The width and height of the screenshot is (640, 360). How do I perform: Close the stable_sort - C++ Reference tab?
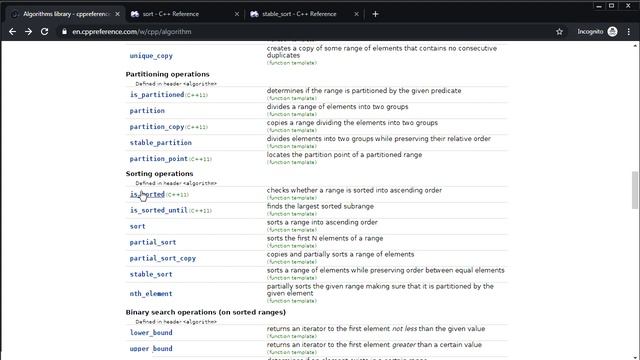356,14
